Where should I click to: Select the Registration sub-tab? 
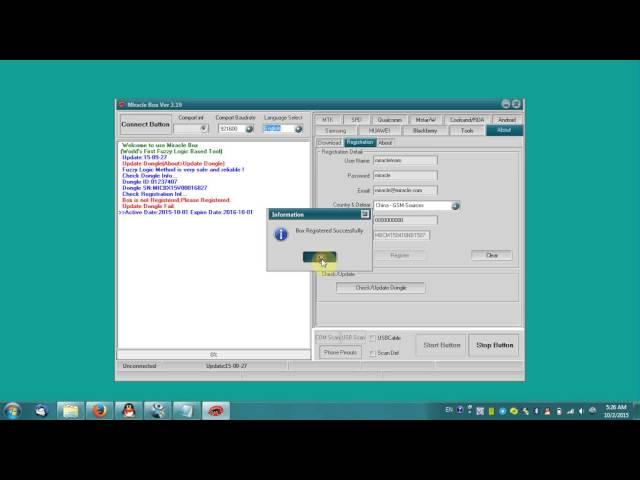point(360,142)
